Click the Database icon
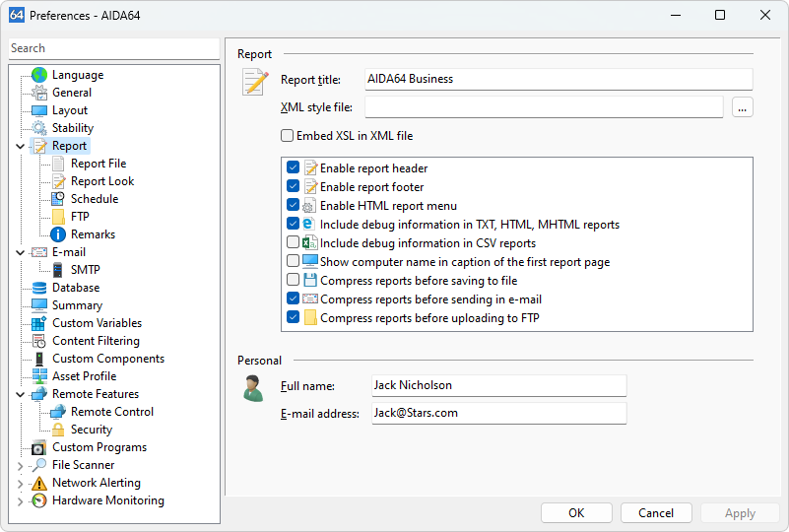 [x=39, y=288]
